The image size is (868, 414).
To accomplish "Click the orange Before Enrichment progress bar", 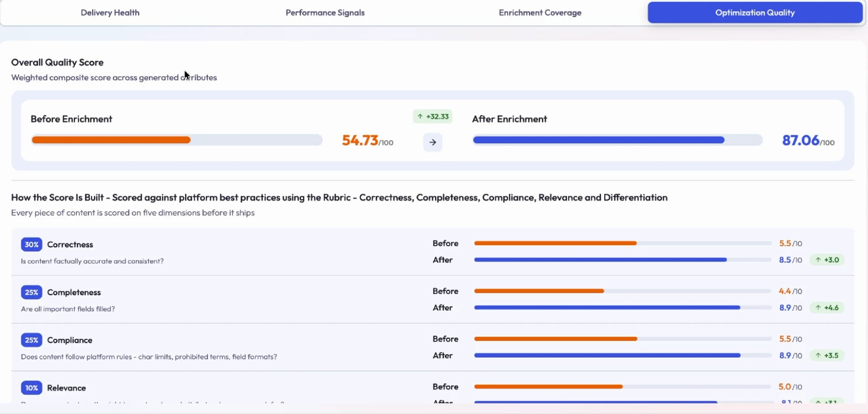I will point(111,140).
